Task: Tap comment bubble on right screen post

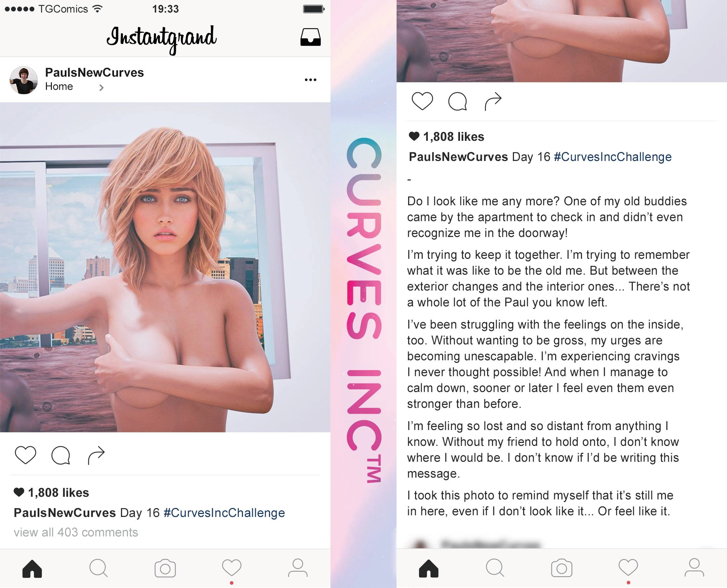Action: pyautogui.click(x=457, y=101)
